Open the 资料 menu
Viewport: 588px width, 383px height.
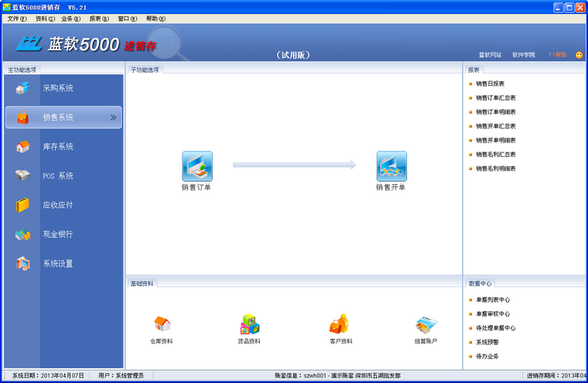pyautogui.click(x=45, y=19)
